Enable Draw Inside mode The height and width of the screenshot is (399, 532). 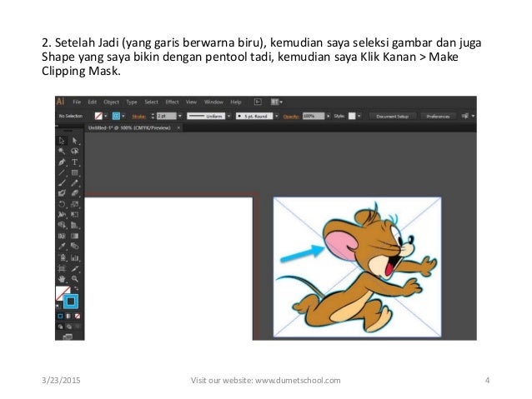[x=78, y=327]
